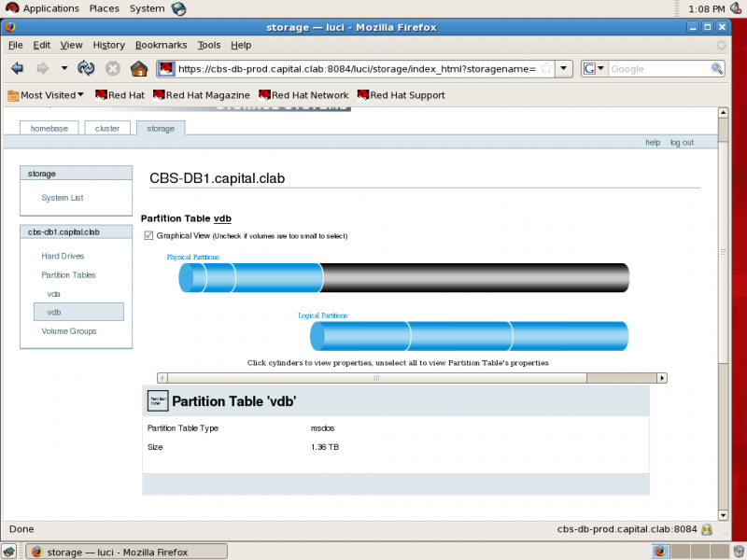The image size is (747, 560).
Task: Click the horizontal scrollbar left arrow
Action: pyautogui.click(x=162, y=378)
